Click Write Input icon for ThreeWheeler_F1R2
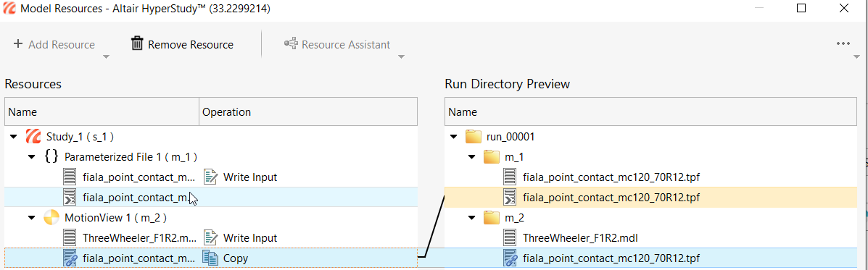This screenshot has width=868, height=270. [210, 238]
